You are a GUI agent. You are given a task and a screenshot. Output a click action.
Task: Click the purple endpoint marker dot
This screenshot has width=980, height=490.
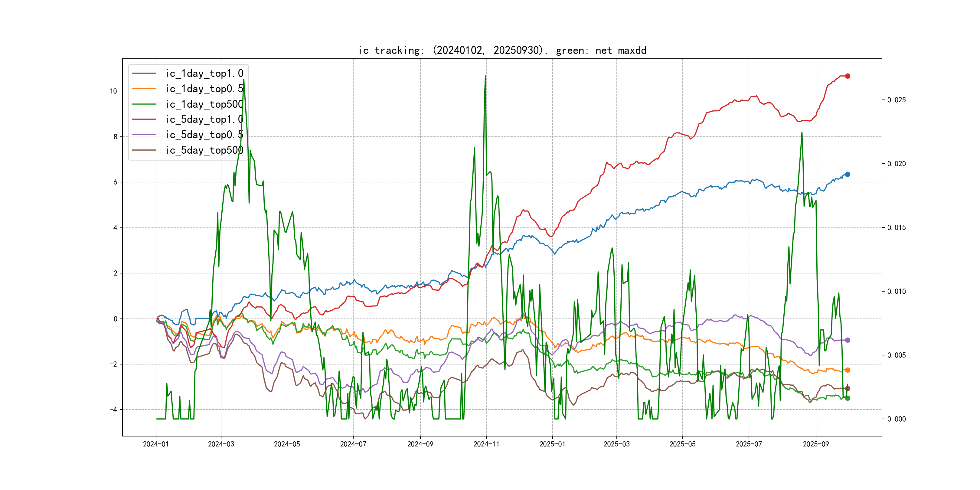click(x=847, y=340)
